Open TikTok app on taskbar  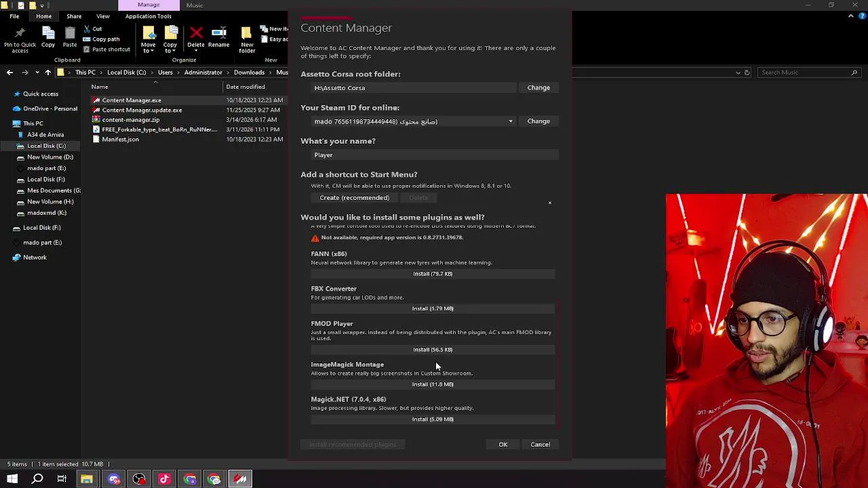click(x=164, y=479)
